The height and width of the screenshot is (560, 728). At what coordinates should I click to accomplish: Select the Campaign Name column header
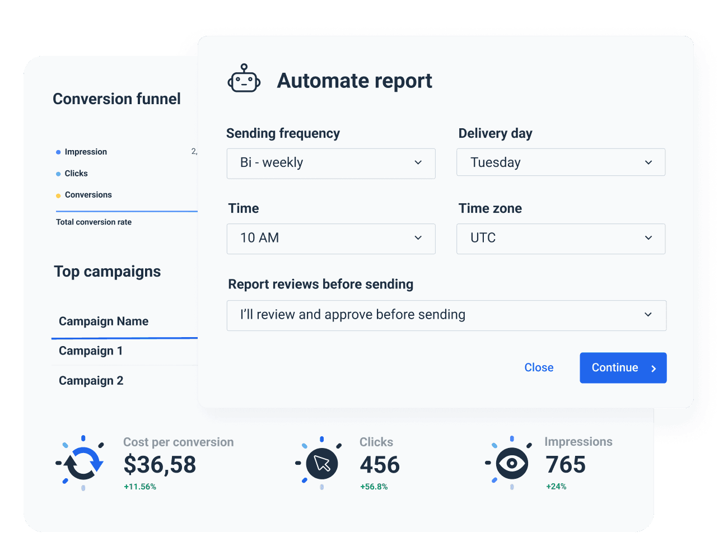click(103, 321)
